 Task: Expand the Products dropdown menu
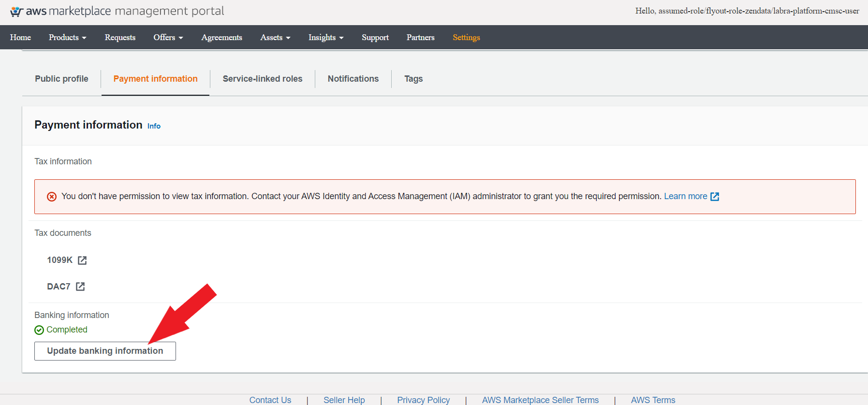(x=68, y=37)
